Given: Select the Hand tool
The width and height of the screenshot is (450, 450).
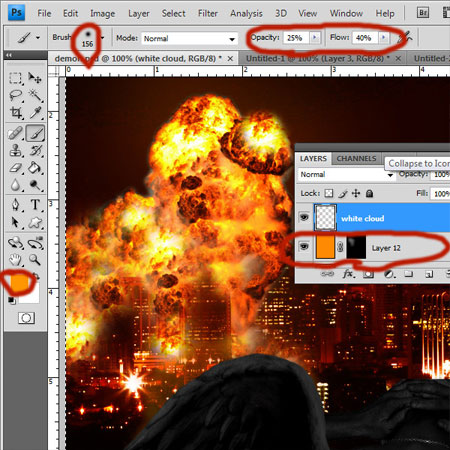Looking at the screenshot, I should pos(15,259).
